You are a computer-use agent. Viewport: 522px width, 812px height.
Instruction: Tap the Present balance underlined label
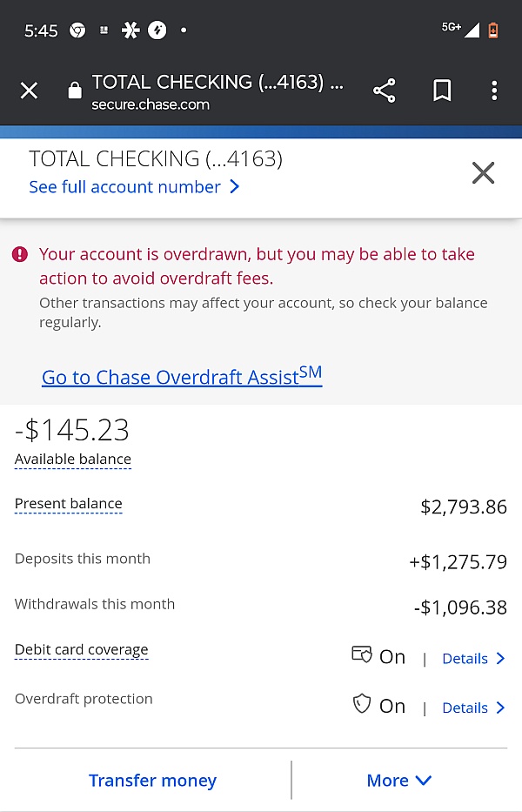(x=69, y=504)
